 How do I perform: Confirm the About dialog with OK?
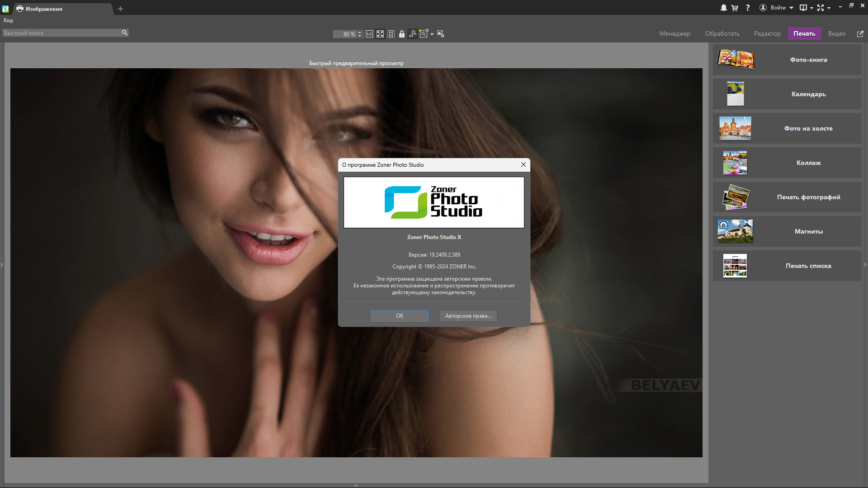tap(400, 316)
